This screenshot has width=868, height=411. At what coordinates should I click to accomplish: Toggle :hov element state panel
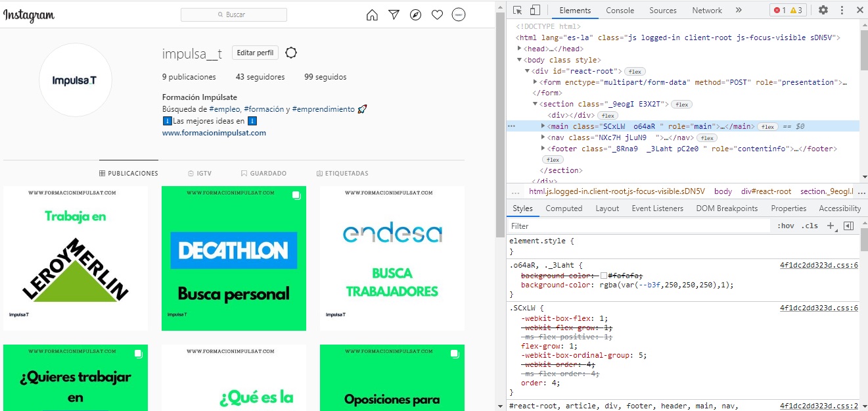(785, 226)
